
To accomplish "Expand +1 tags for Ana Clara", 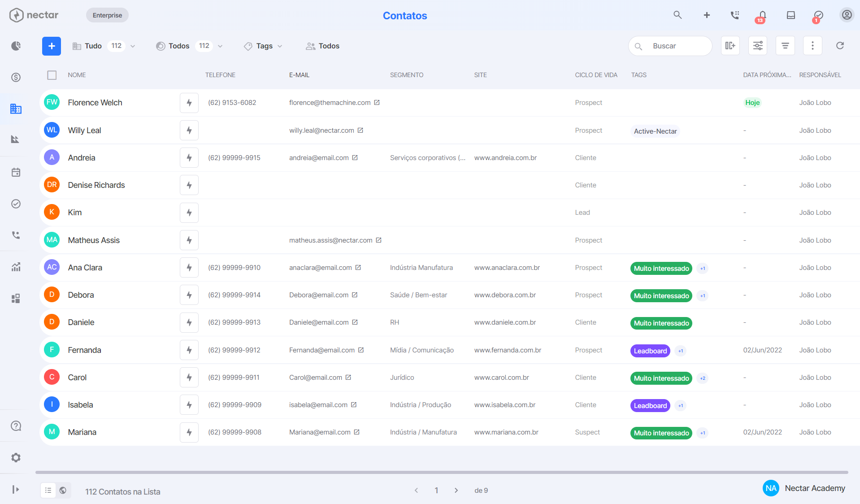I will tap(703, 269).
